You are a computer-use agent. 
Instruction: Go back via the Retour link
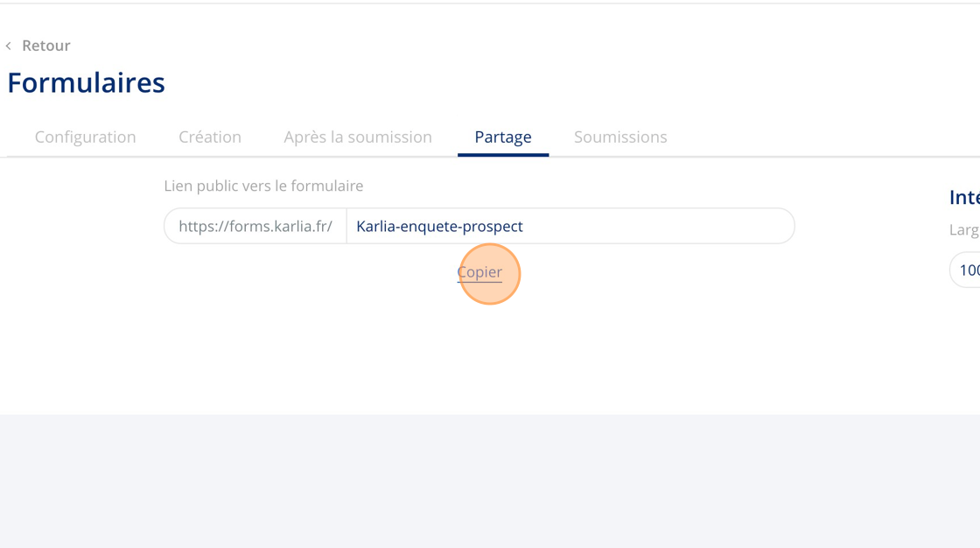(x=45, y=46)
